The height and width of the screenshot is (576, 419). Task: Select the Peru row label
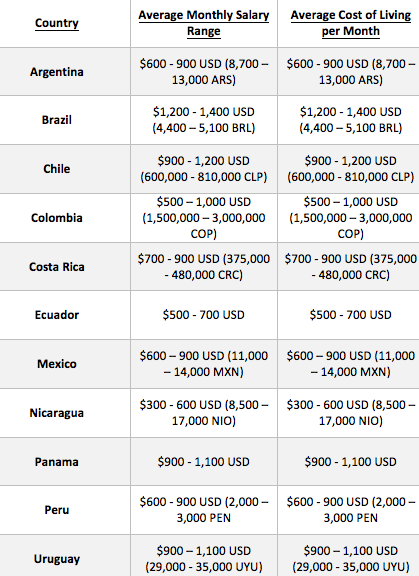[57, 510]
